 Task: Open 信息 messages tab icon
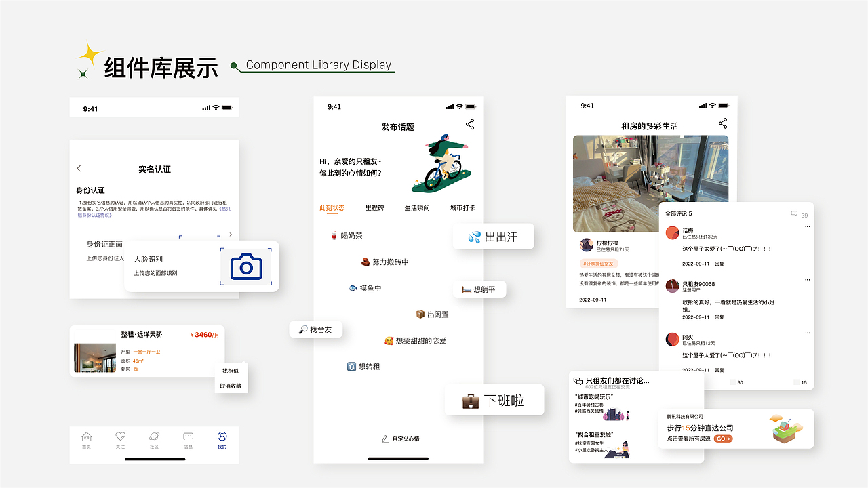pyautogui.click(x=188, y=436)
